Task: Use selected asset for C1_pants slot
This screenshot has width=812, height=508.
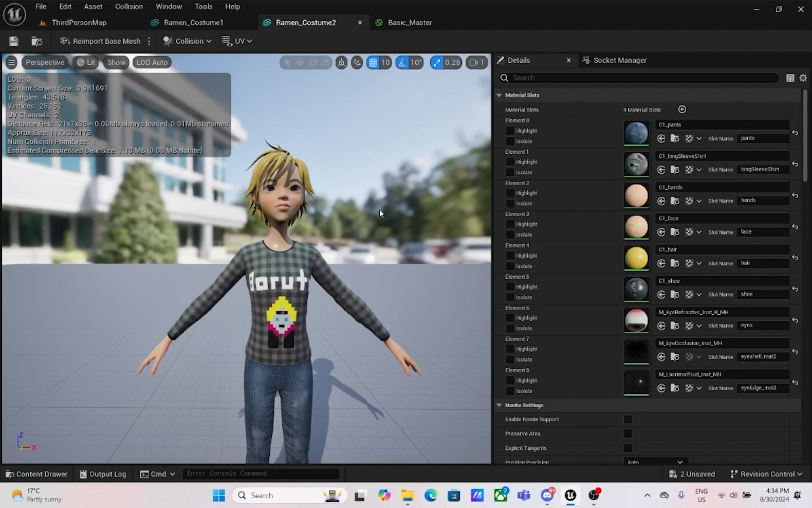Action: 661,138
